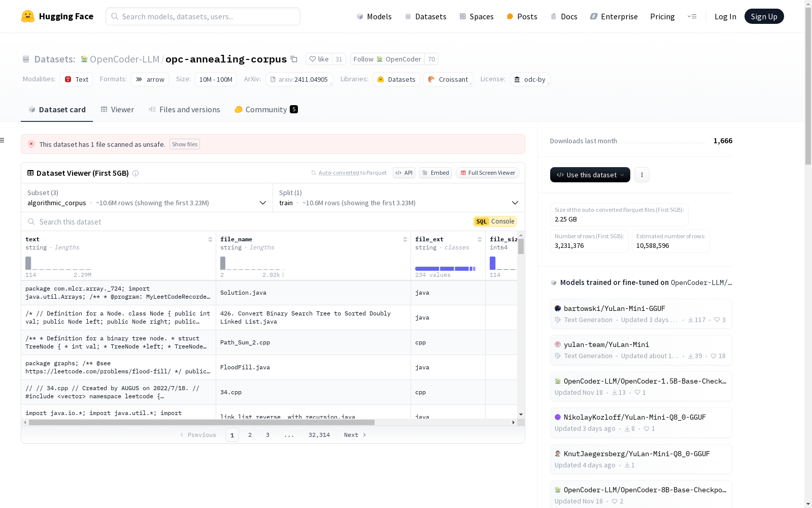Sort the file_name column
Screen dimensions: 812x508
(405, 239)
